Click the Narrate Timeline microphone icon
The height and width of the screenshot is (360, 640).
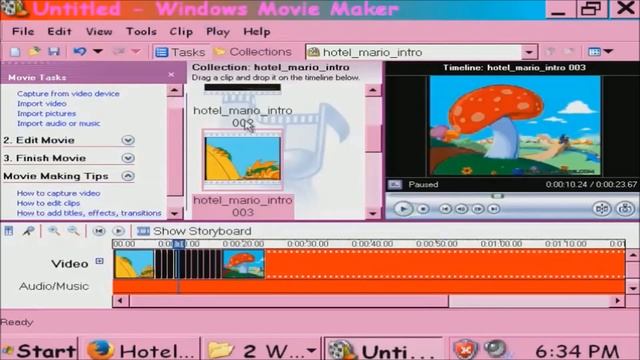[x=28, y=231]
